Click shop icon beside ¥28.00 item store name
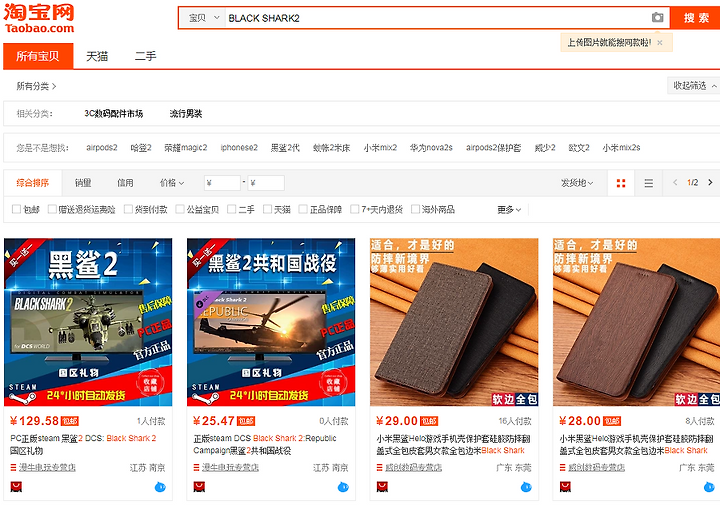720x505 pixels. (x=562, y=468)
